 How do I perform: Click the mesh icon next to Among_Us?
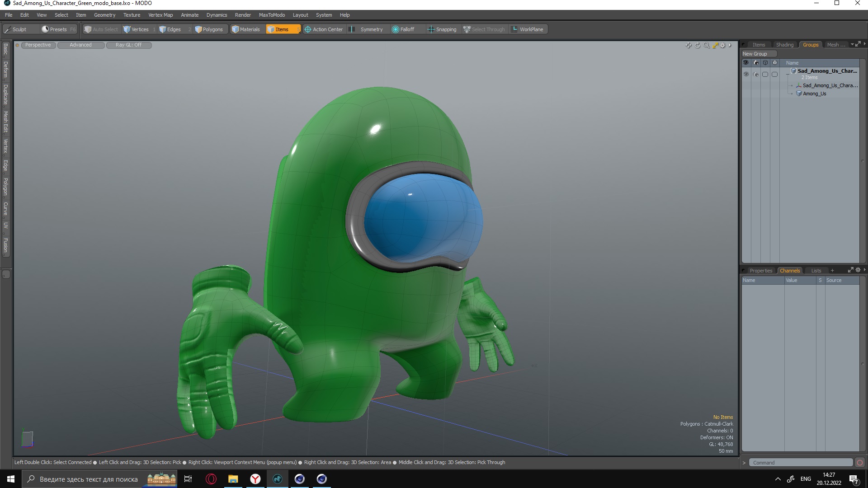[799, 94]
